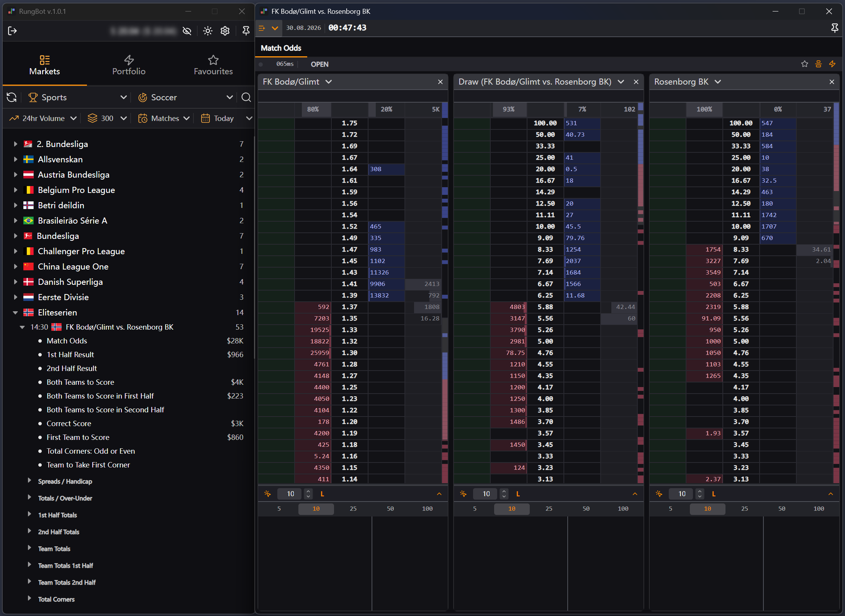Collapse the stake panel under FK Bodø/Glimt
The height and width of the screenshot is (616, 845).
439,494
